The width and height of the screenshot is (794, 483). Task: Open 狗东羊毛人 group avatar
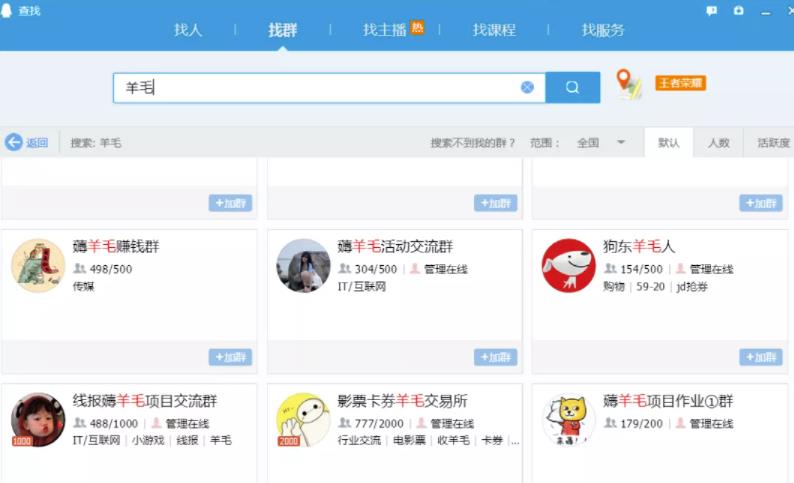tap(568, 266)
